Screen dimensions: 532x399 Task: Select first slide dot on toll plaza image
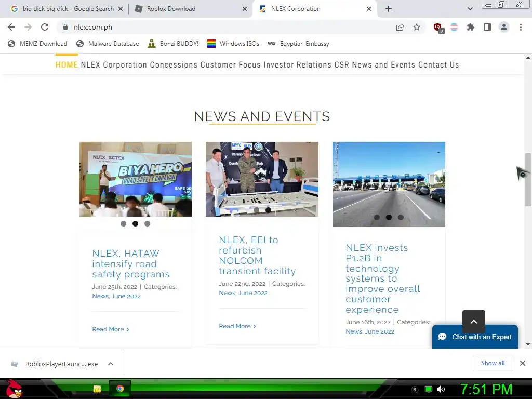point(377,217)
